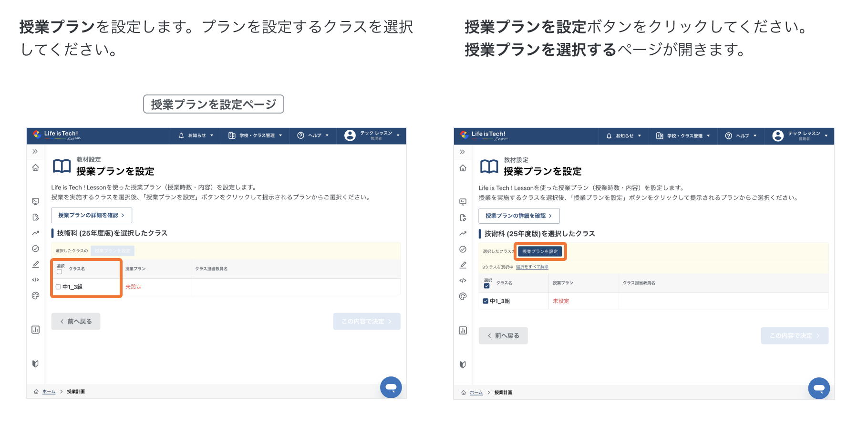Expand 学校・クラス管理 dropdown in the right screenshot
The width and height of the screenshot is (868, 437).
[683, 136]
